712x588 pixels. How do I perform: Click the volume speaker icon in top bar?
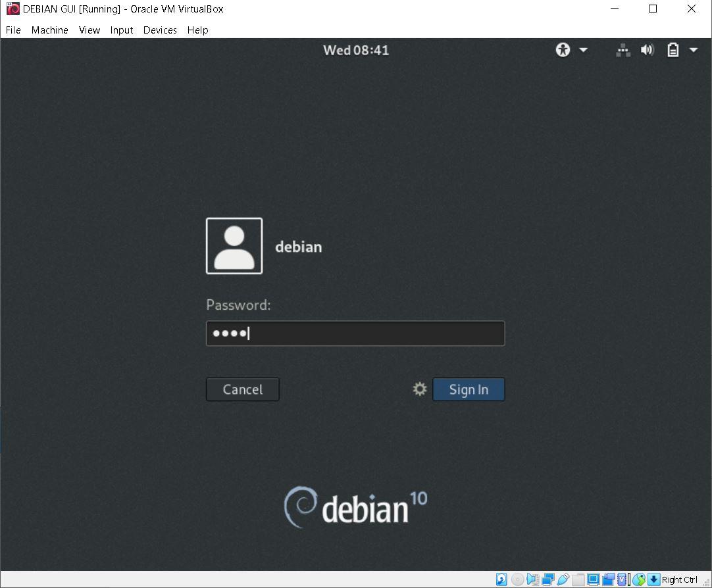647,50
